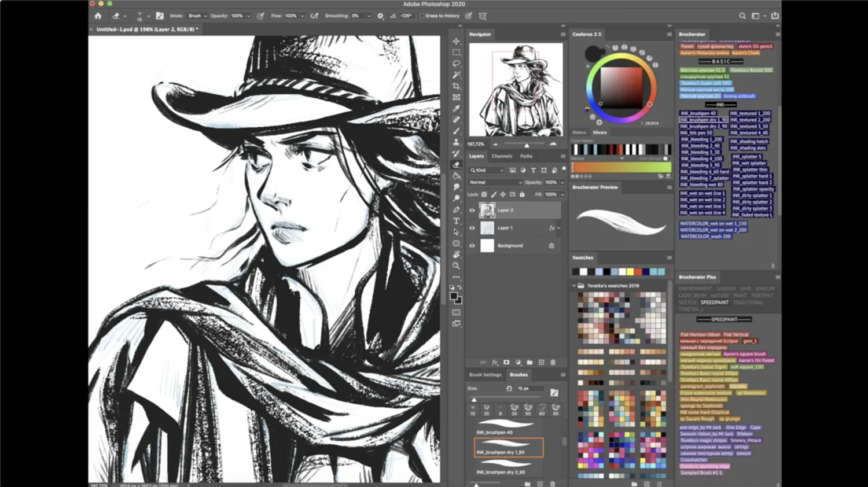Open Flow dropdown arrow
Image resolution: width=868 pixels, height=487 pixels.
pos(302,16)
